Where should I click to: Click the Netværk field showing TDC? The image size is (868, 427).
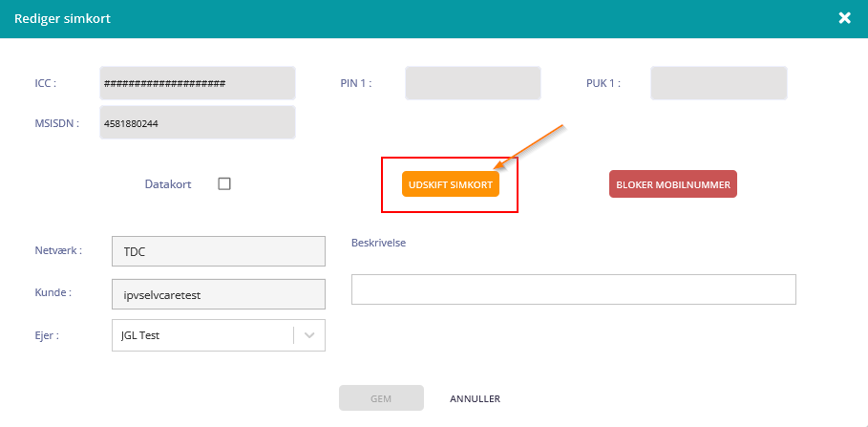[x=219, y=251]
